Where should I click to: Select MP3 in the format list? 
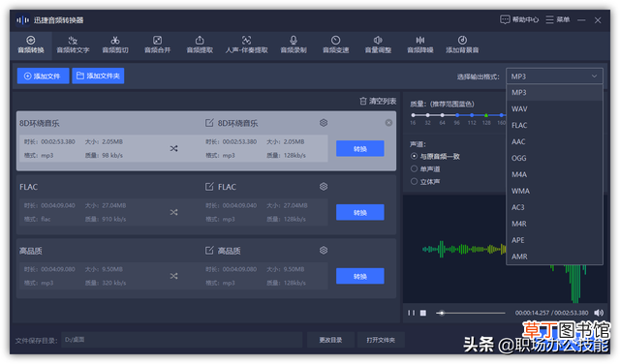[x=554, y=93]
